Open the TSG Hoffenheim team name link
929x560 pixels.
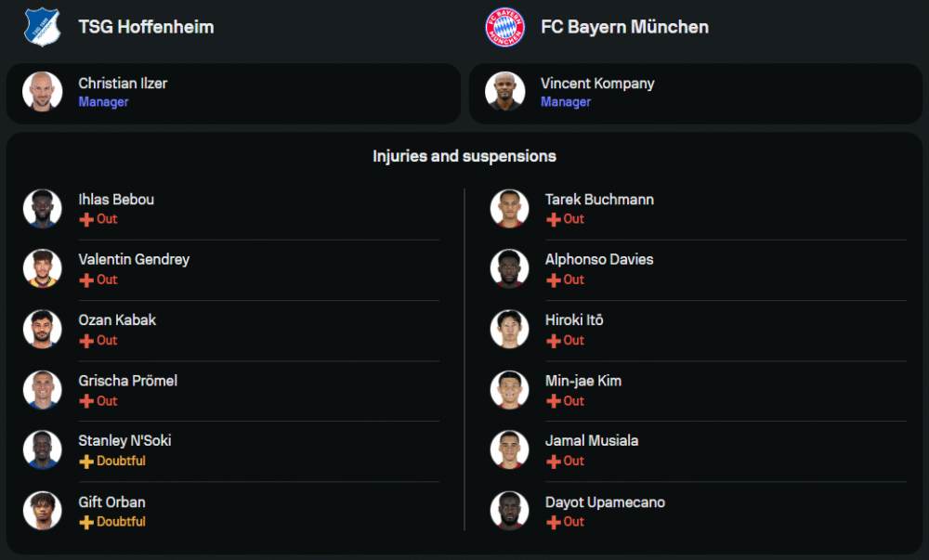tap(146, 27)
